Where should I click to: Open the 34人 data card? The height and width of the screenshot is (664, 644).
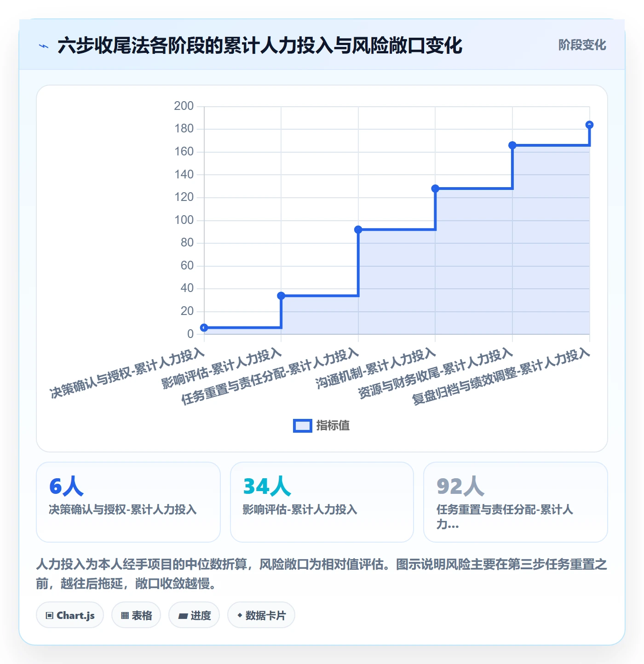click(x=322, y=502)
